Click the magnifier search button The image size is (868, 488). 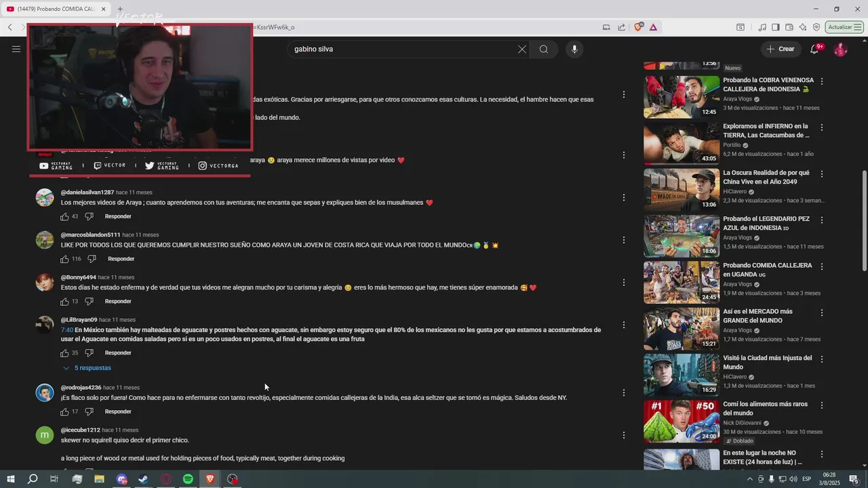(544, 49)
